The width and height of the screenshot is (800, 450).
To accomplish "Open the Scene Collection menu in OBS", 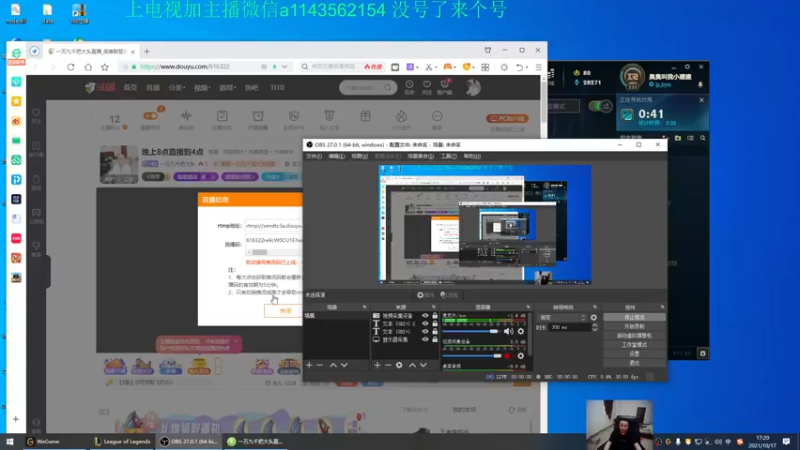I will click(420, 156).
